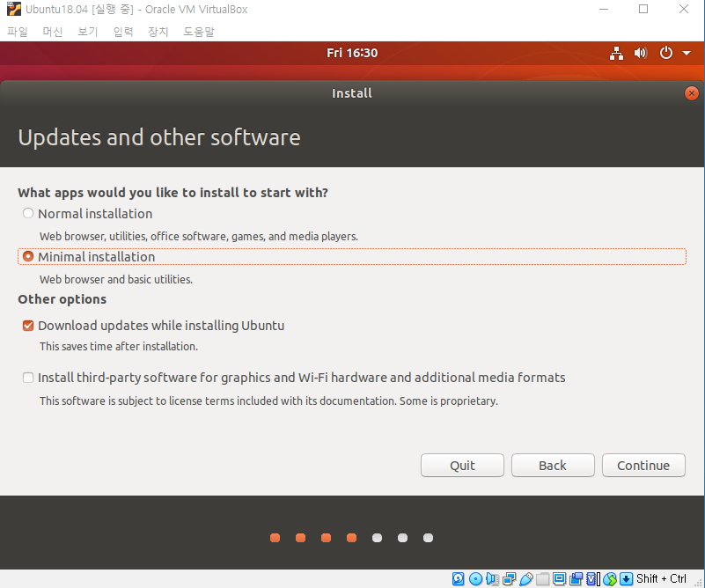Viewport: 705px width, 588px height.
Task: Open the USB devices status icon
Action: click(x=526, y=579)
